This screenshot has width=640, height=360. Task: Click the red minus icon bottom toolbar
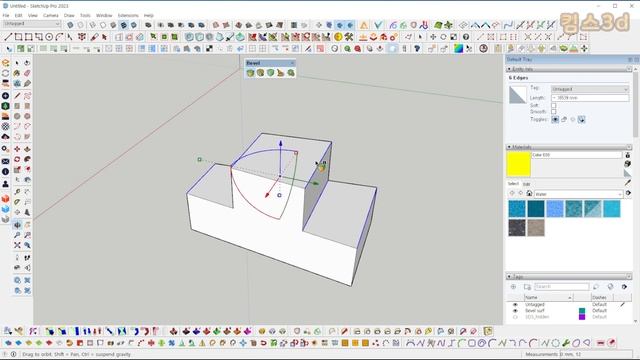pyautogui.click(x=600, y=343)
